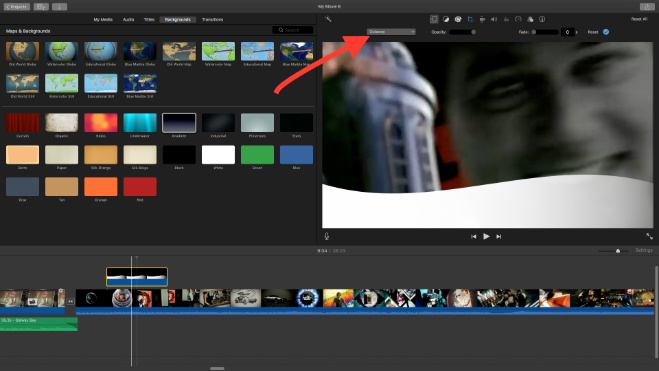Screen dimensions: 659x371
Task: Select the Red solid background
Action: pos(140,187)
